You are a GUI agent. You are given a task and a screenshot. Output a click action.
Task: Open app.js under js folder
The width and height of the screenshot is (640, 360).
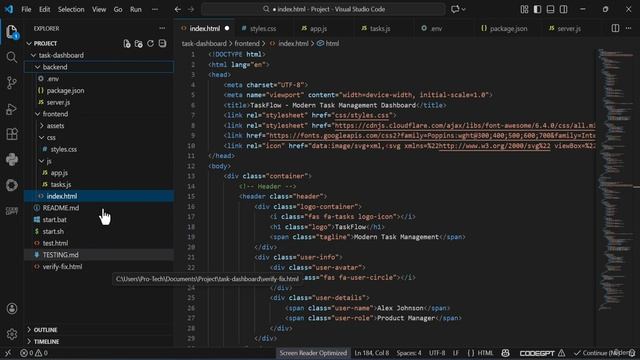coord(59,173)
